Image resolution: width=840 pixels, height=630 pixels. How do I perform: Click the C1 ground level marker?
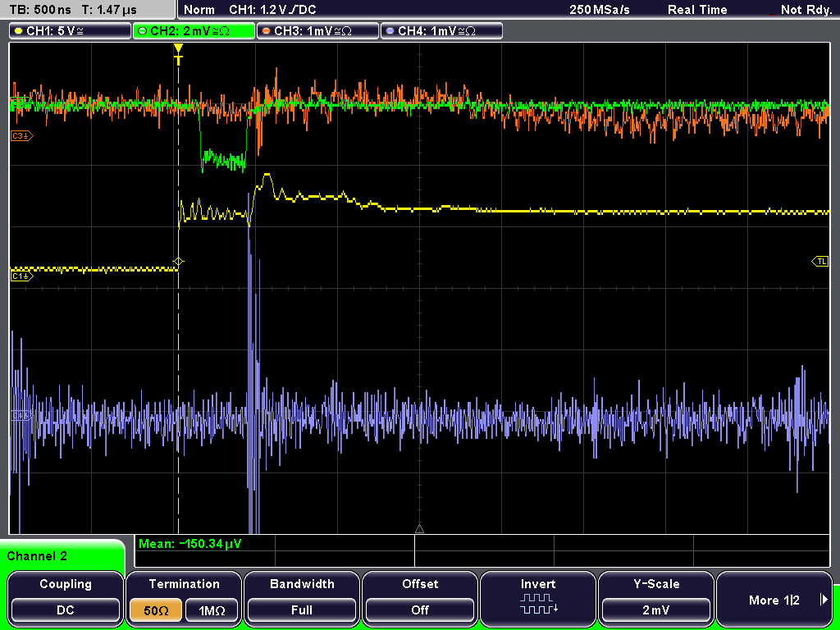point(22,276)
